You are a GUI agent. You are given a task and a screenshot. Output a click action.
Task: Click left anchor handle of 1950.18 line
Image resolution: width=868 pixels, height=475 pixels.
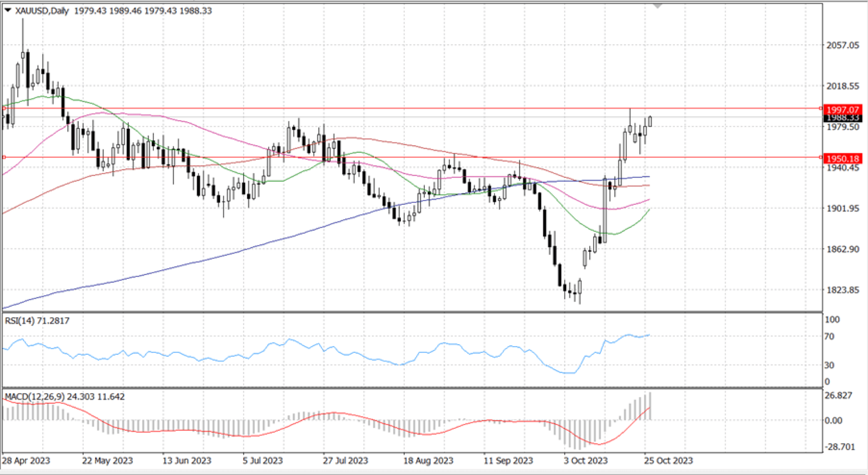click(x=4, y=157)
